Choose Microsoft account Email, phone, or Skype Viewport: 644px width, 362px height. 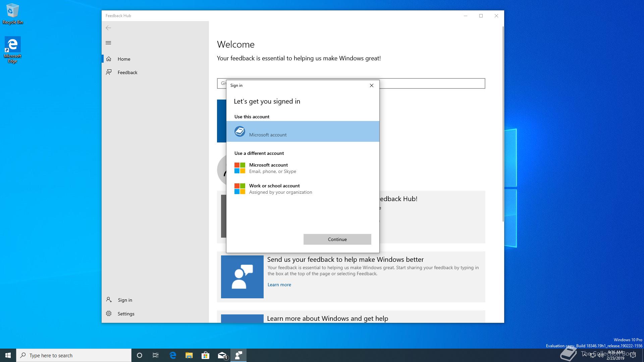303,168
